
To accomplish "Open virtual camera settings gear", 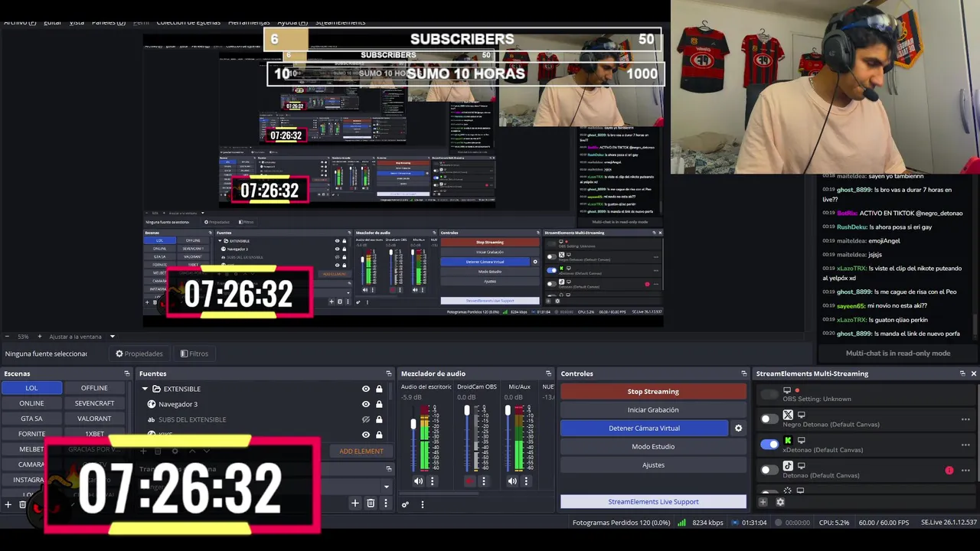I will (738, 429).
